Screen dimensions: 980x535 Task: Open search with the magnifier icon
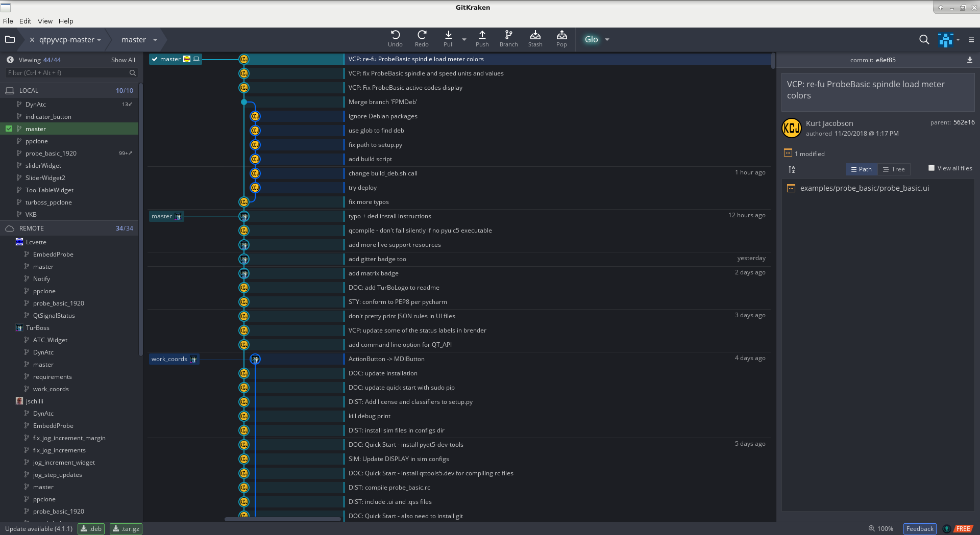click(x=924, y=39)
